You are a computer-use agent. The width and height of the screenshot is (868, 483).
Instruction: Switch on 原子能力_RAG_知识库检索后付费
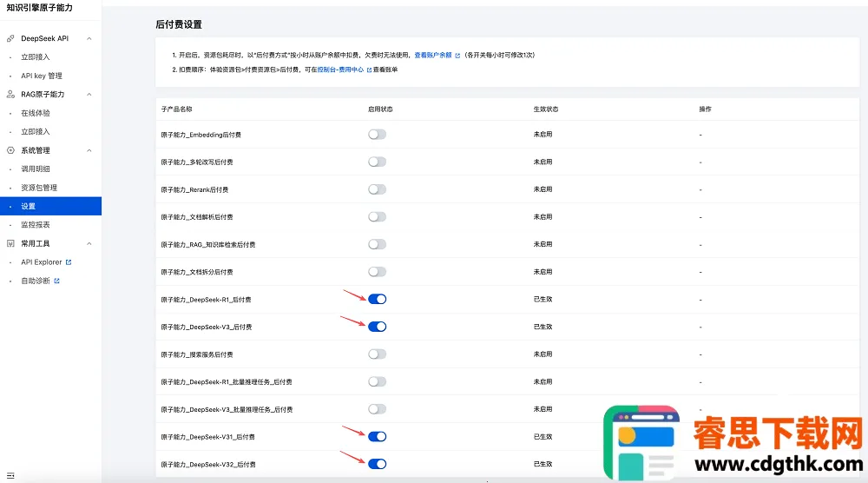(377, 244)
